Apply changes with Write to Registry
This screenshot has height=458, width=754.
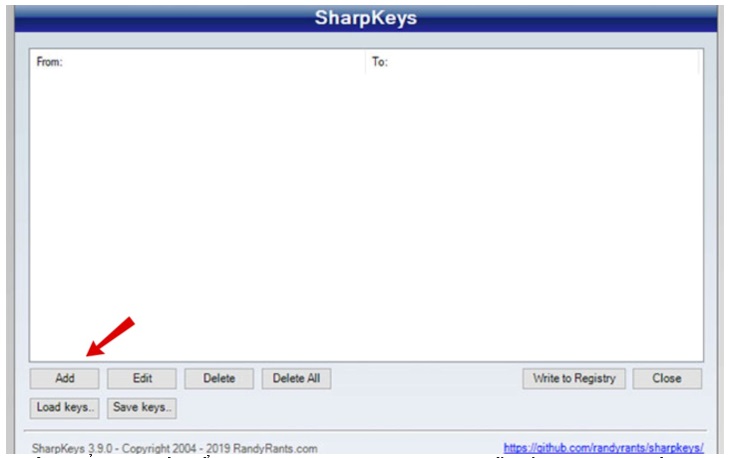[574, 379]
